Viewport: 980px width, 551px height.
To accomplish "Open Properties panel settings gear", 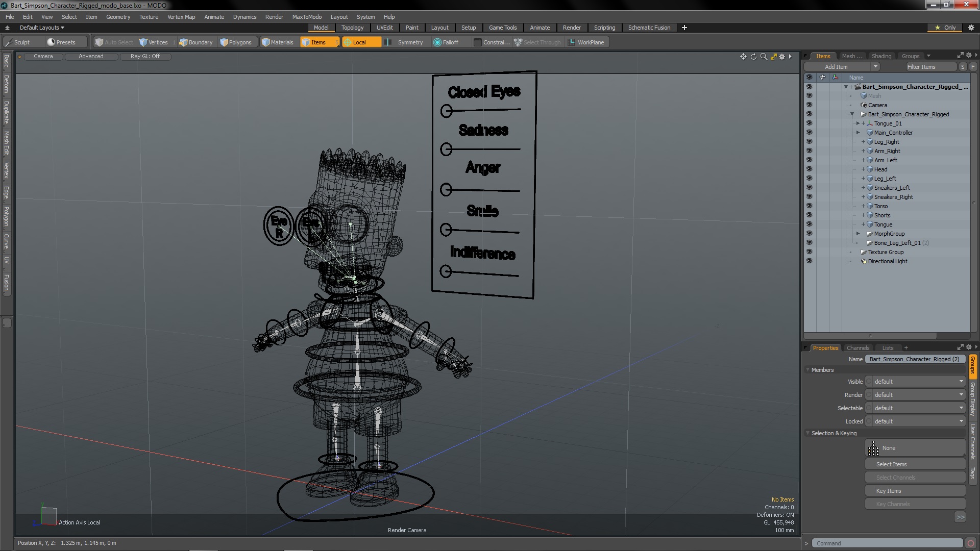I will (969, 347).
